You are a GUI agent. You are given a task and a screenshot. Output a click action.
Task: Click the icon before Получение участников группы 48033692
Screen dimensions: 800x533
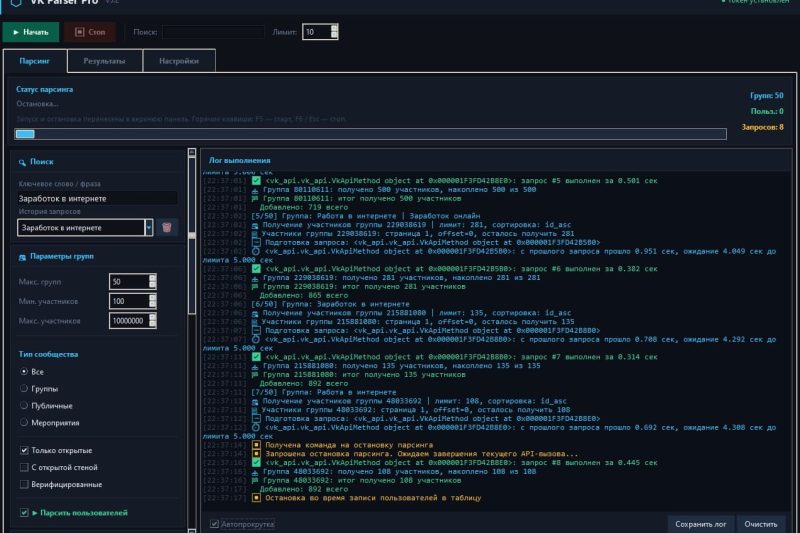pos(255,401)
